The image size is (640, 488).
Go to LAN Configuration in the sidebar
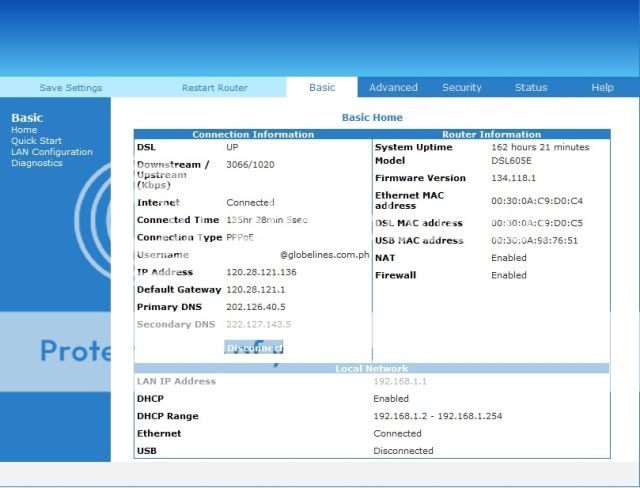pos(52,152)
